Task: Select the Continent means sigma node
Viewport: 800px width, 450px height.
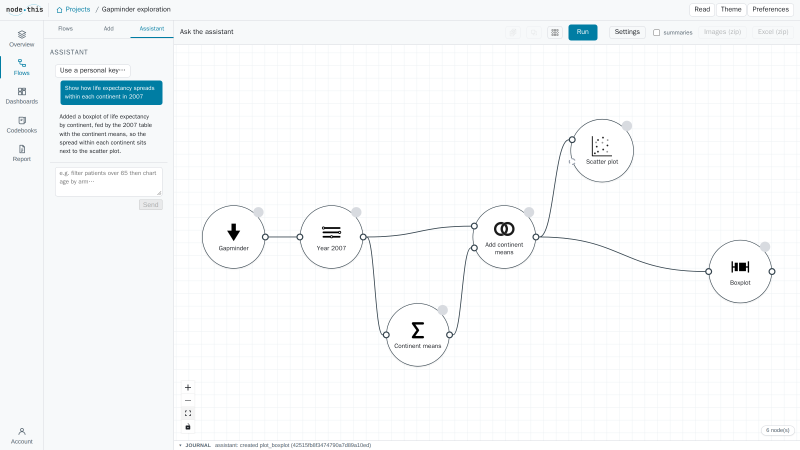Action: tap(418, 335)
